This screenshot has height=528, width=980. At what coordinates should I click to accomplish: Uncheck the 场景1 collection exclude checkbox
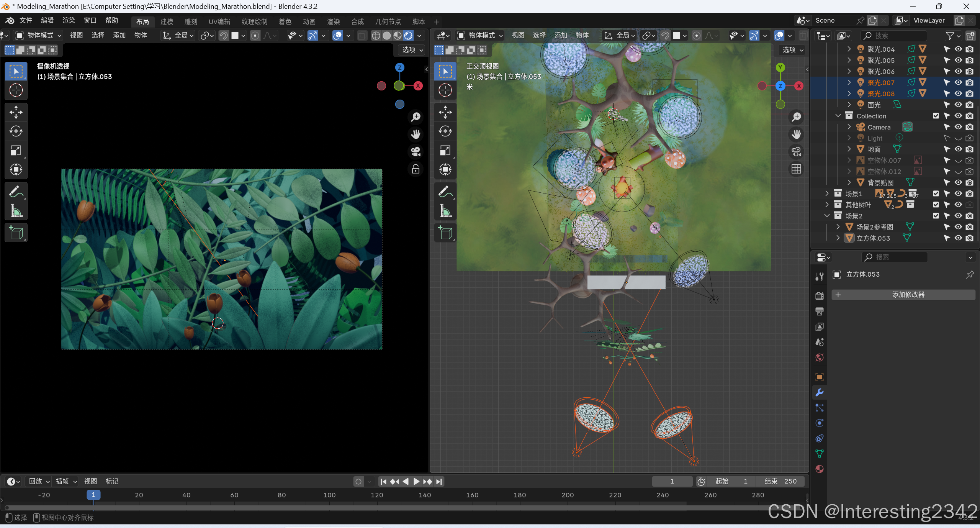click(x=936, y=193)
